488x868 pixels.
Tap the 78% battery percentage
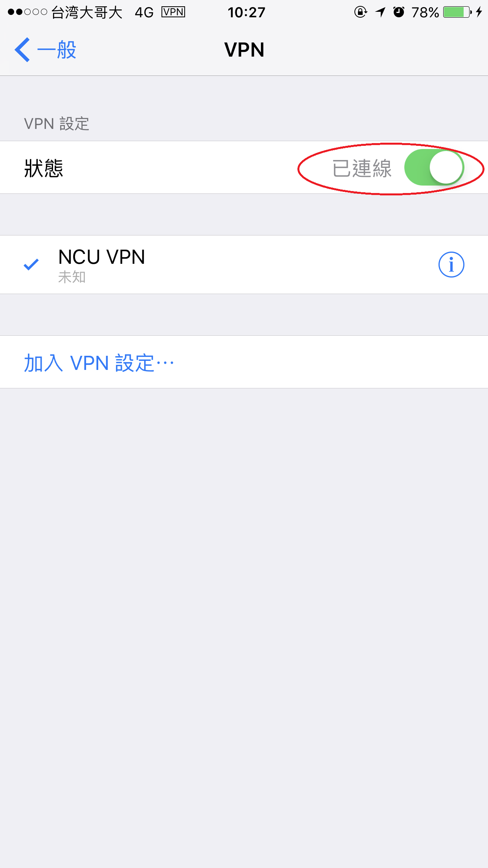425,13
